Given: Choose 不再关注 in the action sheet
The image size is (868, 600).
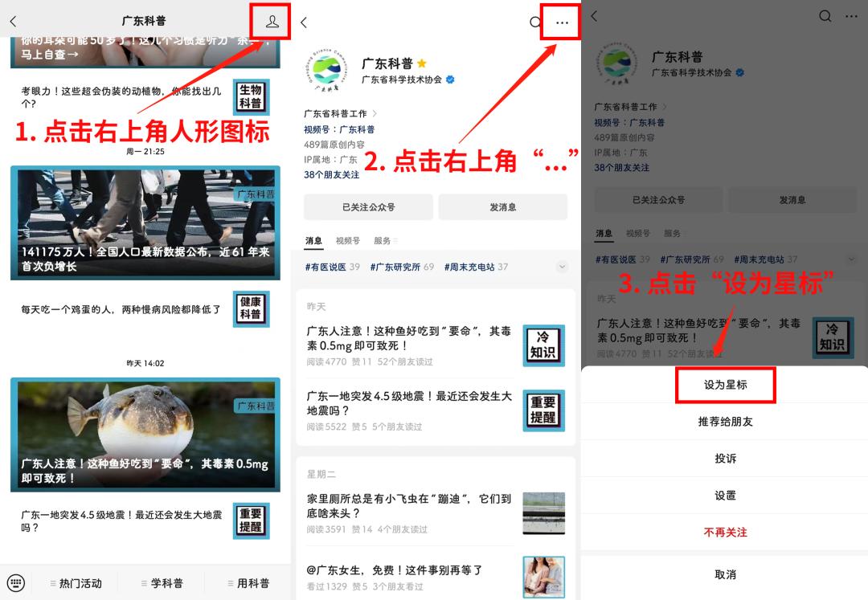Looking at the screenshot, I should coord(725,532).
